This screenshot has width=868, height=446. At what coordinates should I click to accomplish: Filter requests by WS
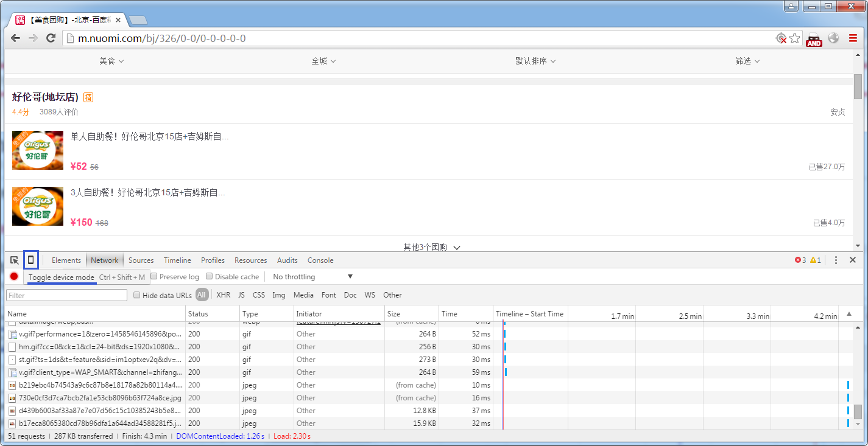pyautogui.click(x=370, y=295)
